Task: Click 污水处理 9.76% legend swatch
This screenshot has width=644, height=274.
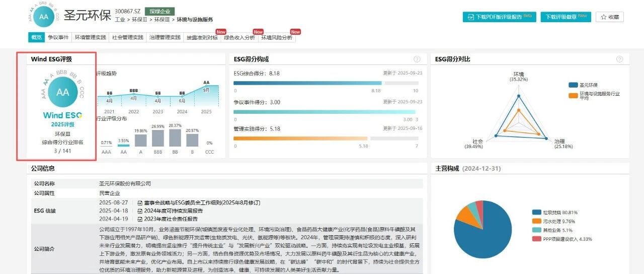Action: [x=536, y=221]
